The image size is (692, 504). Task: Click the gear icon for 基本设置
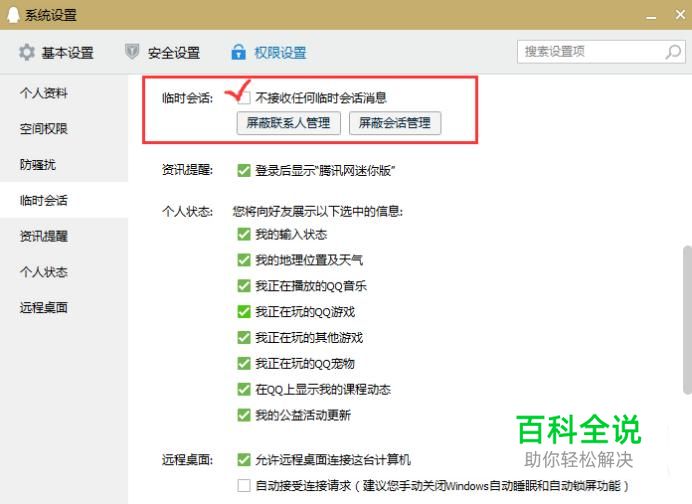tap(26, 52)
